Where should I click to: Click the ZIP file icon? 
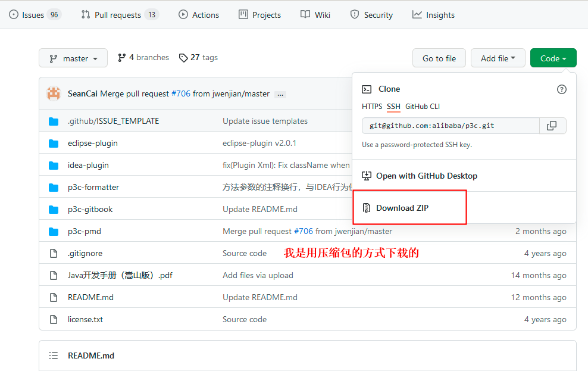(367, 208)
